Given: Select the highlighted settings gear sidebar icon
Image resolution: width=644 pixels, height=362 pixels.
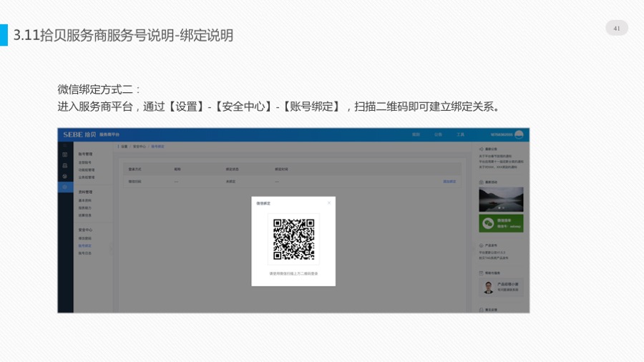Looking at the screenshot, I should (65, 187).
